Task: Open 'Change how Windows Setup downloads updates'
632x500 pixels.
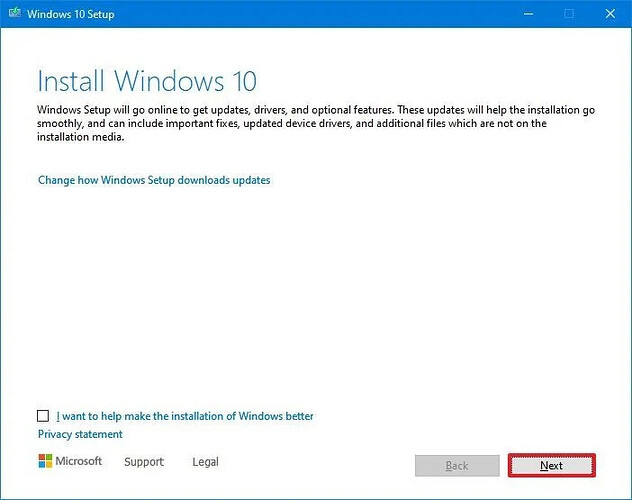Action: tap(154, 180)
